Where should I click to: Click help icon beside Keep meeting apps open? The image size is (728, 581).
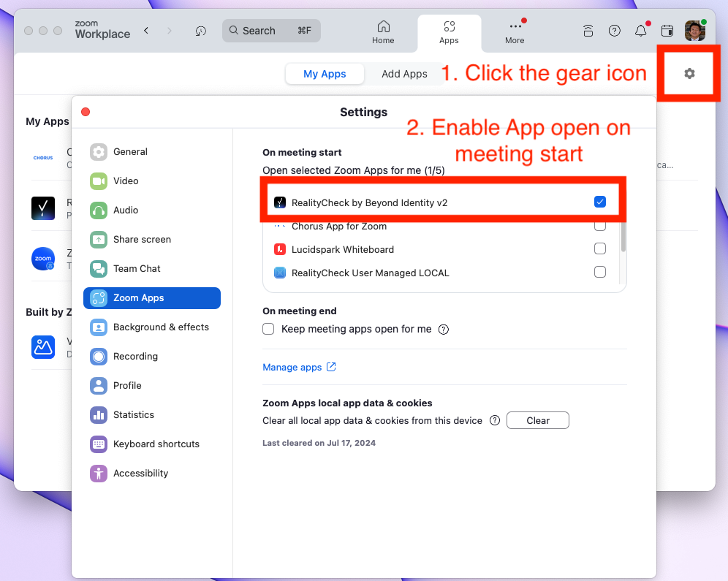click(444, 330)
